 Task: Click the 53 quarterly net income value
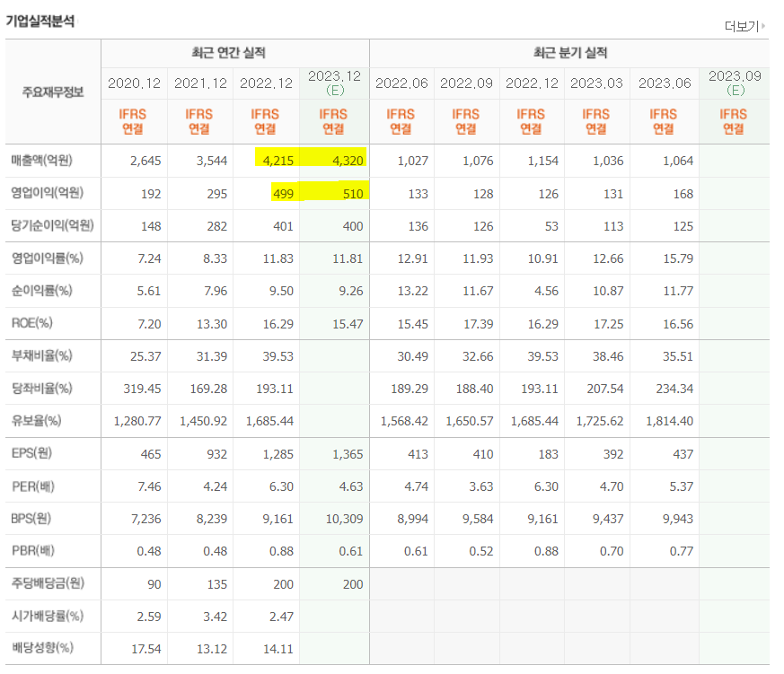551,226
